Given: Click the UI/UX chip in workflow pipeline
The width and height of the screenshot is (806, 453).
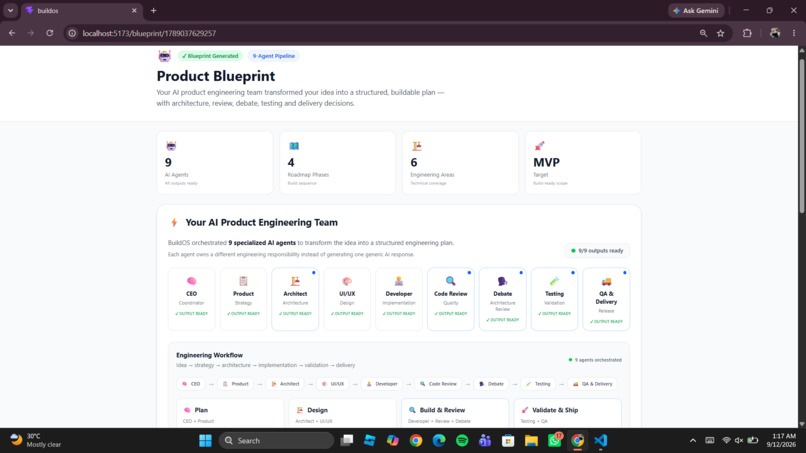Looking at the screenshot, I should 333,384.
